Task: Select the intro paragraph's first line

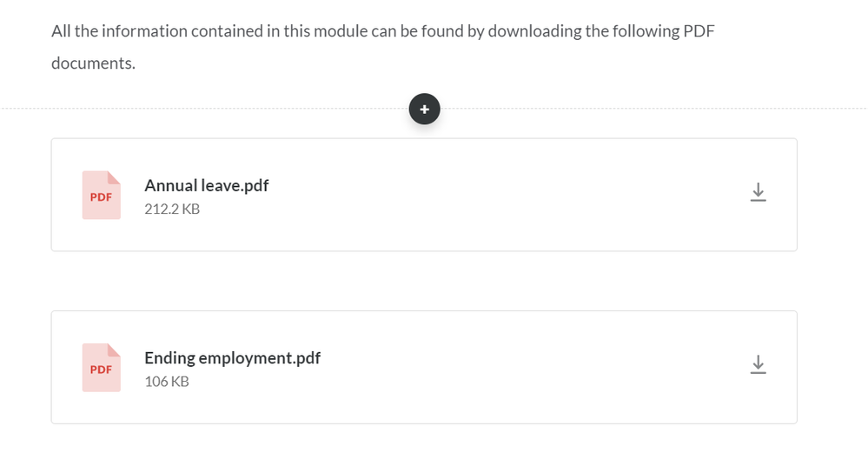Action: click(x=382, y=31)
